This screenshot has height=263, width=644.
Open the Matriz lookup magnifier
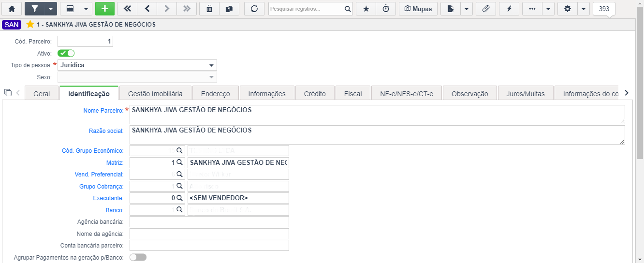[179, 162]
